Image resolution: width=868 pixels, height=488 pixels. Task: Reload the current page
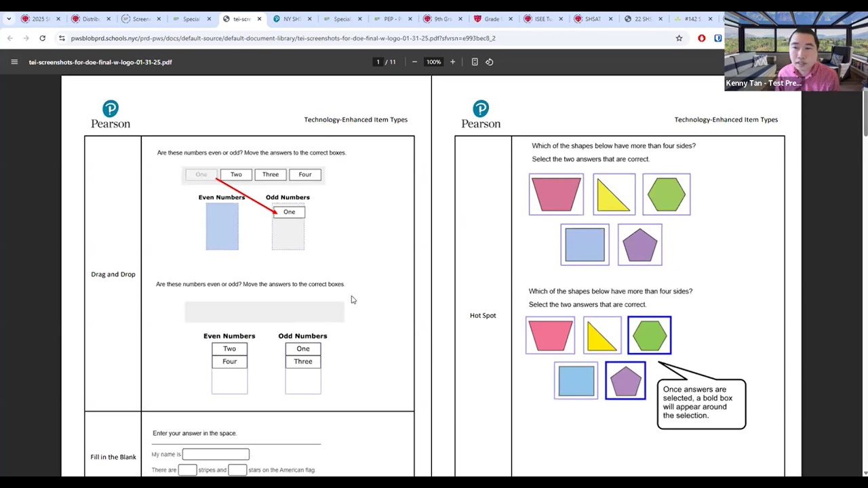click(43, 38)
